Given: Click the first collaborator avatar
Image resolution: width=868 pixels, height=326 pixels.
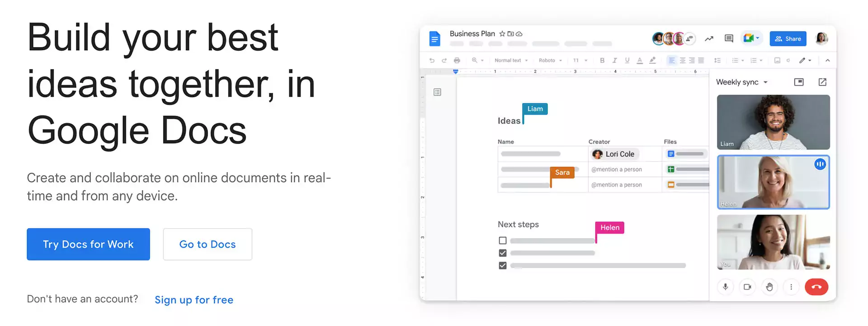Looking at the screenshot, I should [658, 39].
